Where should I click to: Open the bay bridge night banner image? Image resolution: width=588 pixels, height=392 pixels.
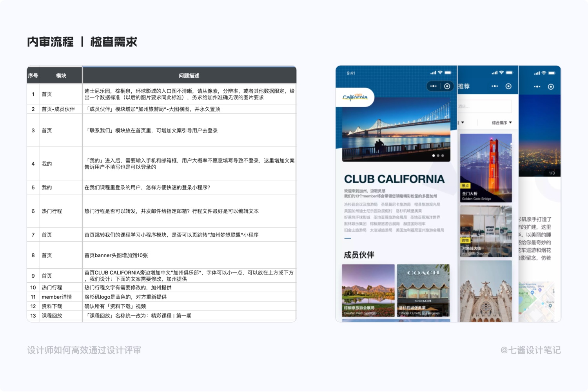point(396,129)
